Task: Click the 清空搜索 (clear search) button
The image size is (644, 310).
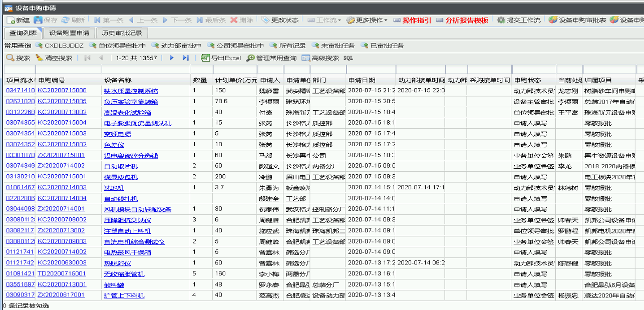Action: click(54, 58)
